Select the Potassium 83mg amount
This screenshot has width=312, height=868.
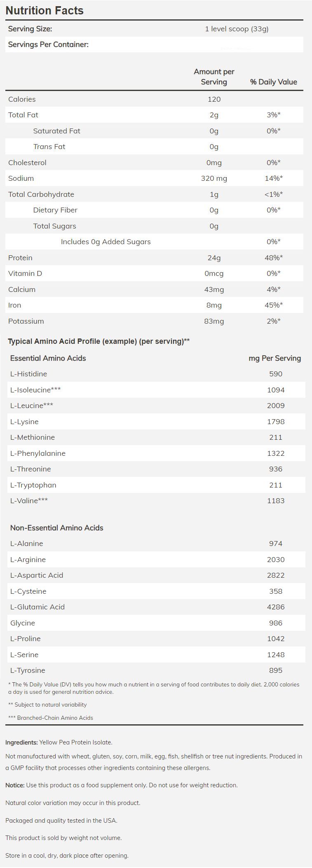coord(214,321)
